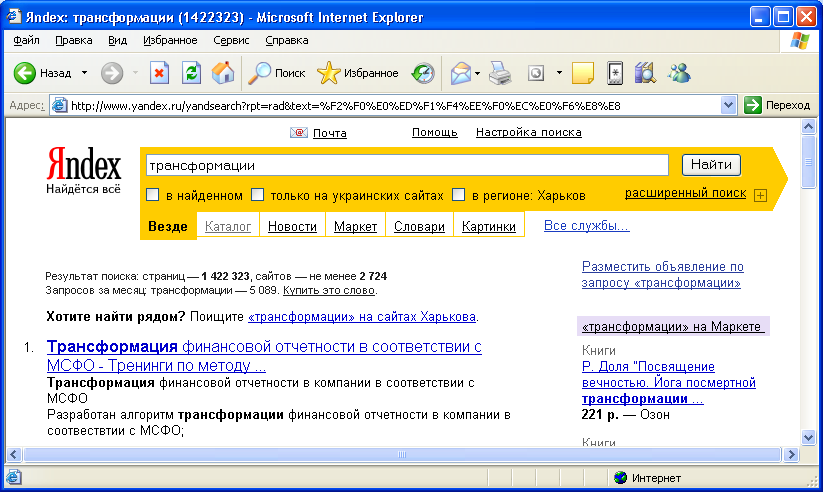Toggle 'только на украинских сайтах' checkbox
The width and height of the screenshot is (823, 492).
257,194
